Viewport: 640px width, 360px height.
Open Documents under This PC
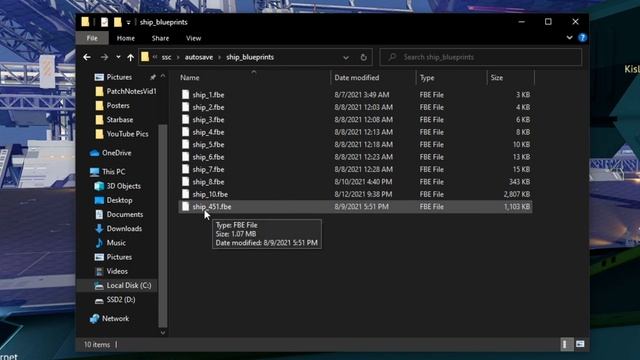pyautogui.click(x=124, y=214)
